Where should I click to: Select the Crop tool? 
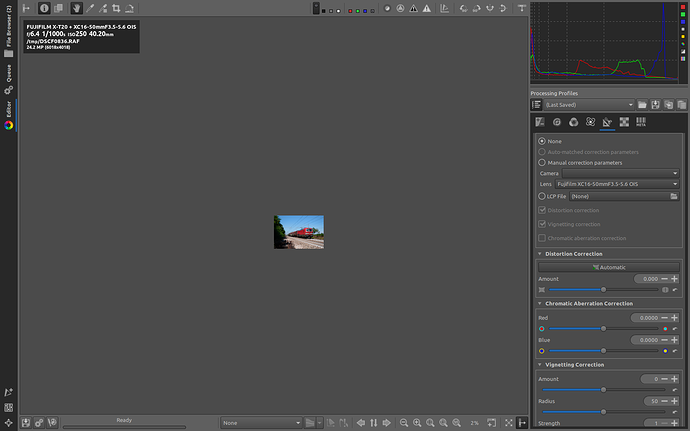tap(116, 8)
